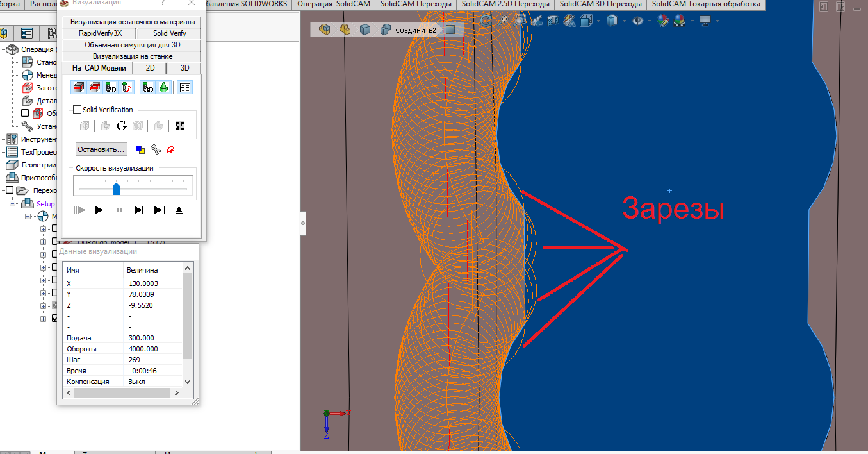Click the Операция tree operation icon
This screenshot has height=454, width=868.
pyautogui.click(x=12, y=49)
